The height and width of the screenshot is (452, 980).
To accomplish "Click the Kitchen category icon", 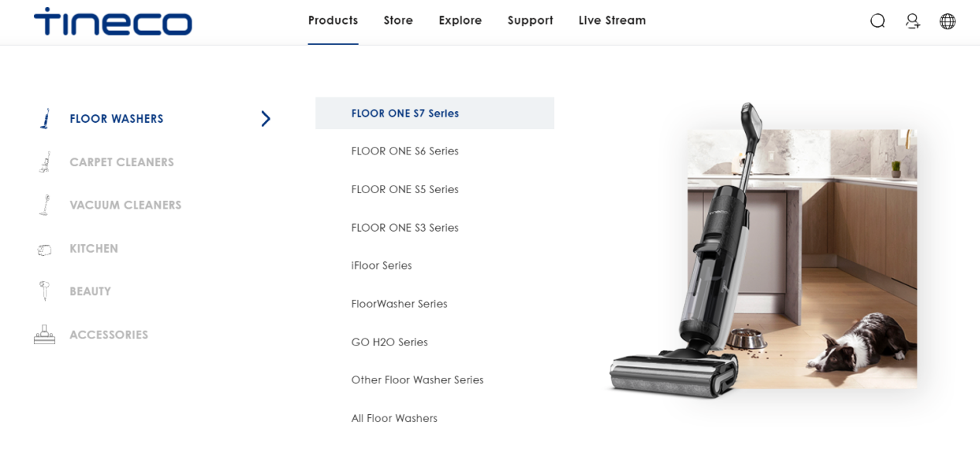I will pyautogui.click(x=45, y=249).
